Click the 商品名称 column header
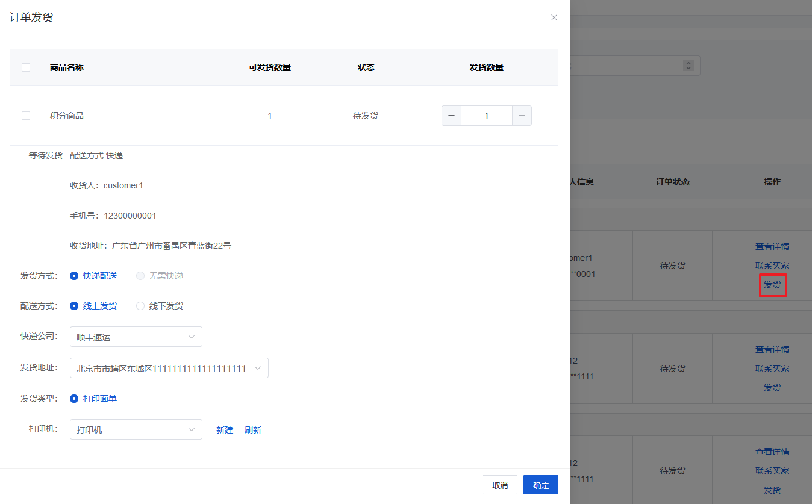The image size is (812, 504). tap(67, 67)
